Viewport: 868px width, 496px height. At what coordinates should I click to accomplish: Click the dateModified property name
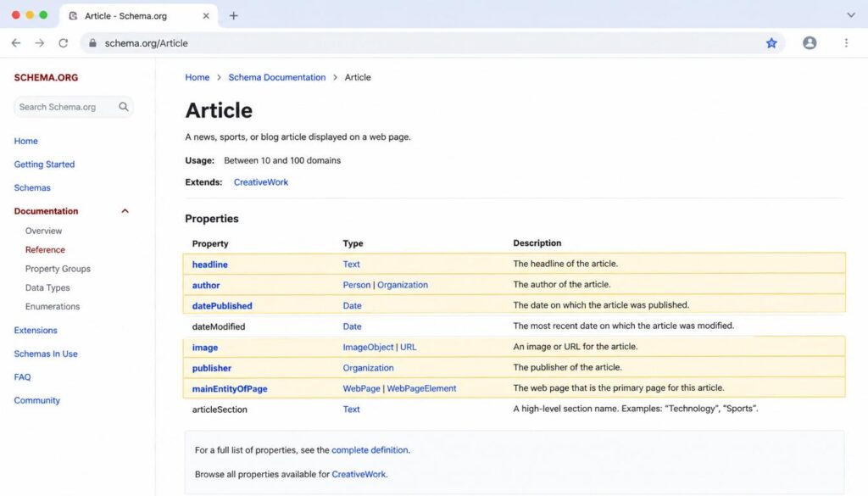coord(219,326)
